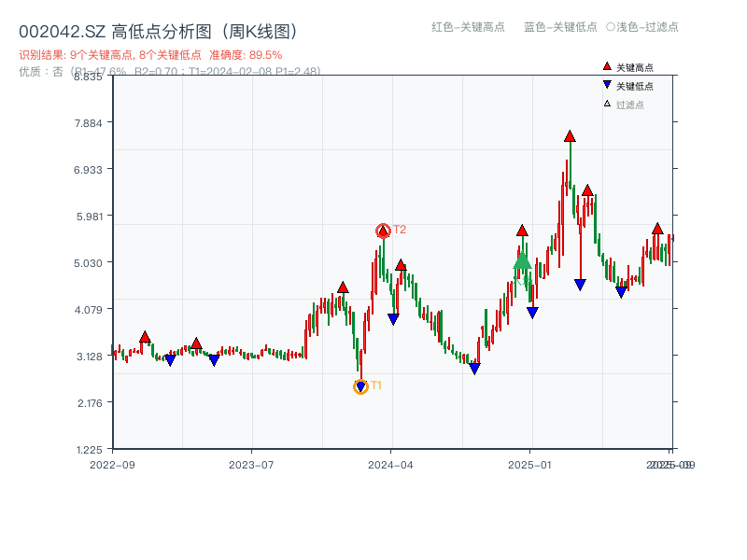The height and width of the screenshot is (560, 747).
Task: Click the 过滤点 hollow triangle icon in legend
Action: (607, 103)
